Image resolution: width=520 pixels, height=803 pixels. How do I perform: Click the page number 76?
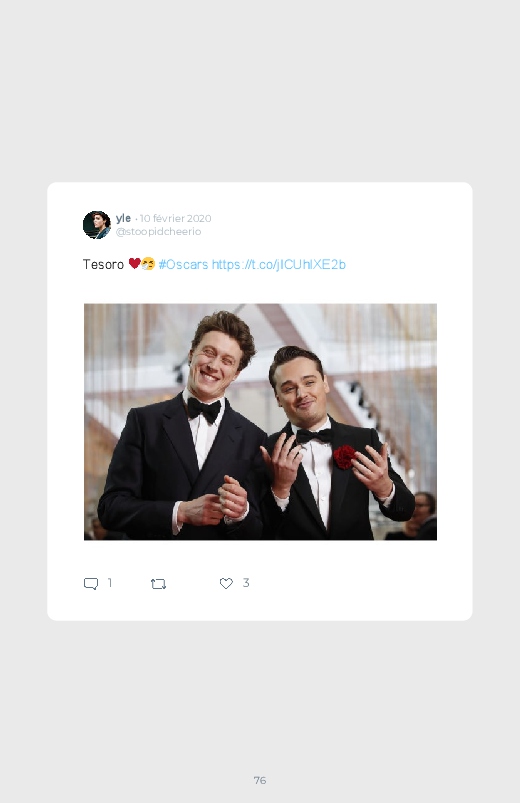tap(260, 780)
